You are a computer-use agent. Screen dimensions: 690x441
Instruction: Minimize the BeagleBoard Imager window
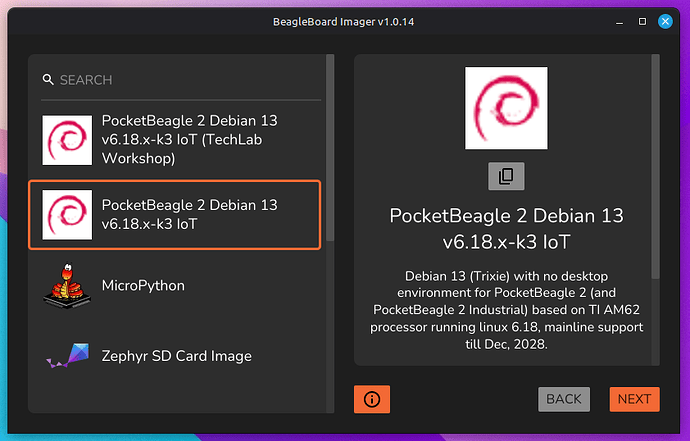click(x=620, y=22)
